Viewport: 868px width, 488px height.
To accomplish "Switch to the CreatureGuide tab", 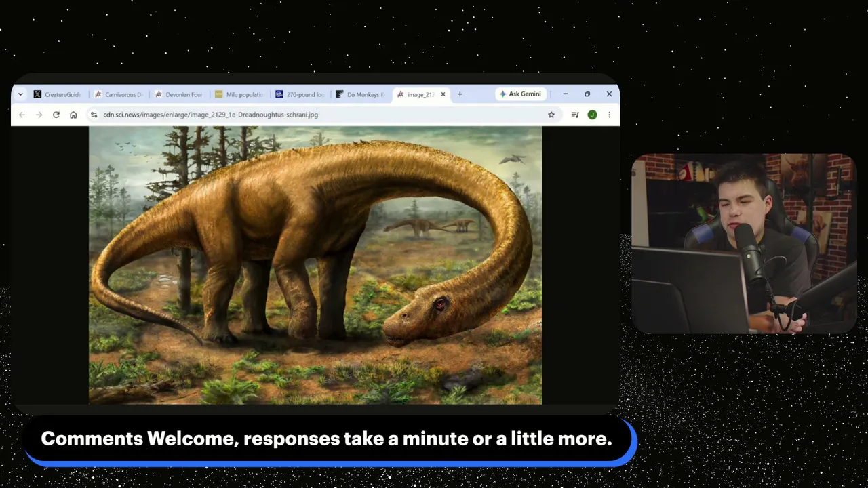I will pyautogui.click(x=58, y=94).
